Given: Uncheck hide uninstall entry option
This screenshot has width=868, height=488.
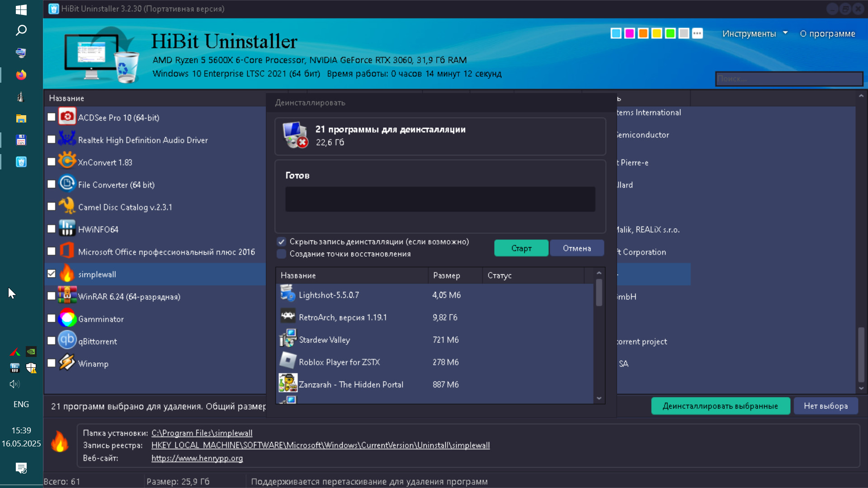Looking at the screenshot, I should point(281,242).
